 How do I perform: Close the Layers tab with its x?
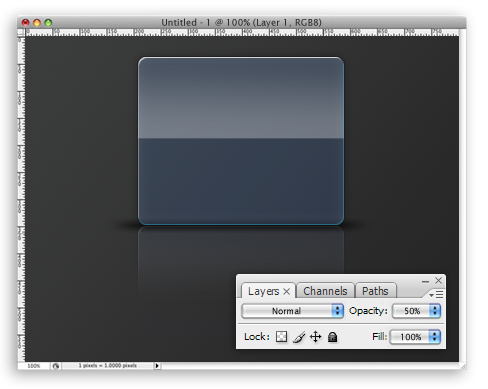286,292
